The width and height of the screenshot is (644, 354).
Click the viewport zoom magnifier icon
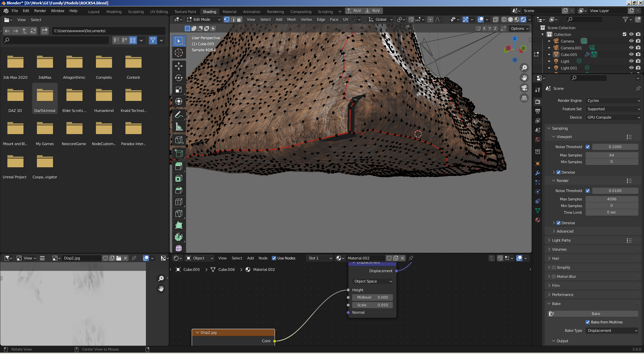(524, 68)
